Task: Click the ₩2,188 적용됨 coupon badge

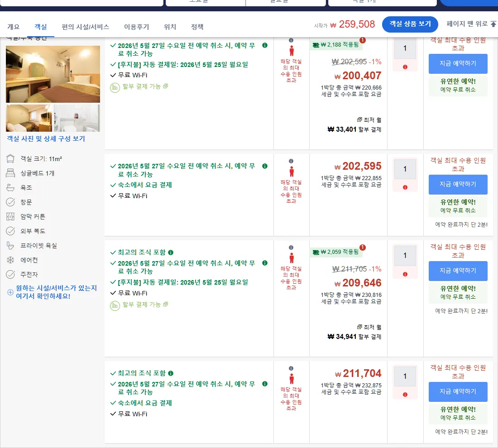Action: click(x=336, y=45)
